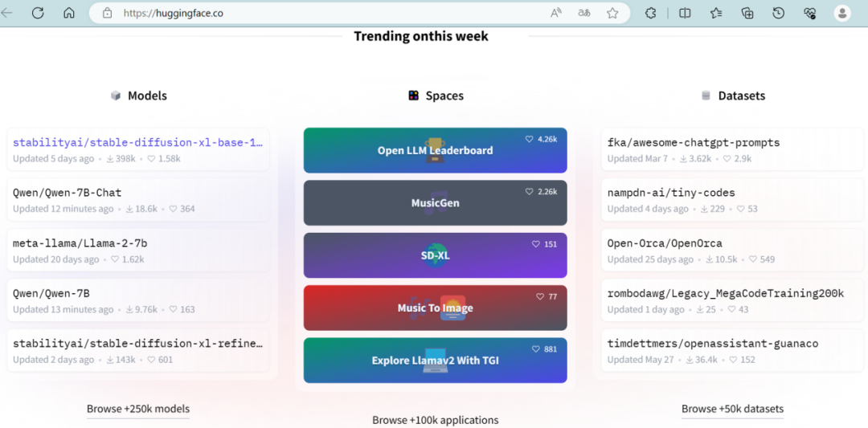Open the user profile avatar icon
Screen dimensions: 868x428
842,14
